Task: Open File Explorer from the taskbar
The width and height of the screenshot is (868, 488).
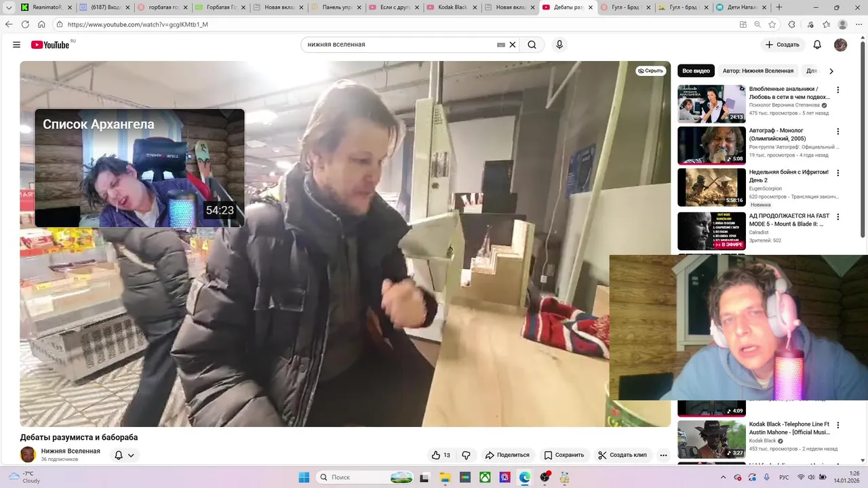Action: tap(446, 477)
